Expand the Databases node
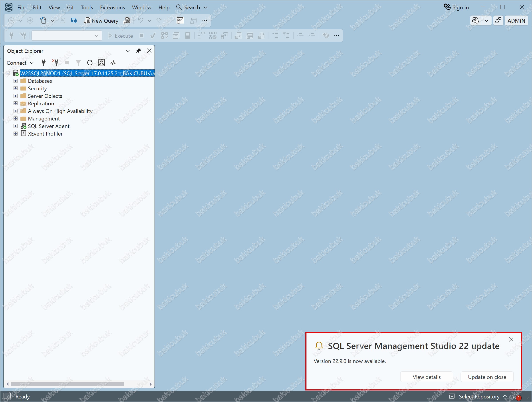The image size is (532, 402). coord(15,81)
